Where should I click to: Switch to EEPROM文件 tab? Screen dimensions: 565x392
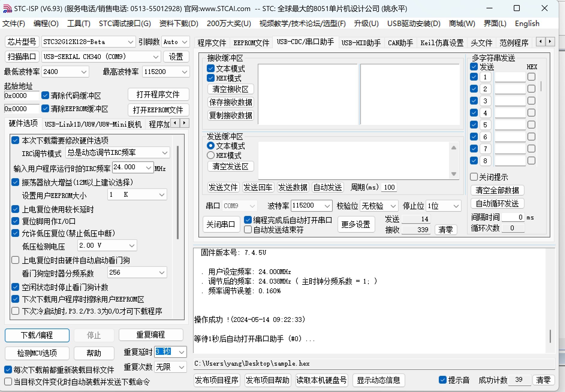[251, 43]
